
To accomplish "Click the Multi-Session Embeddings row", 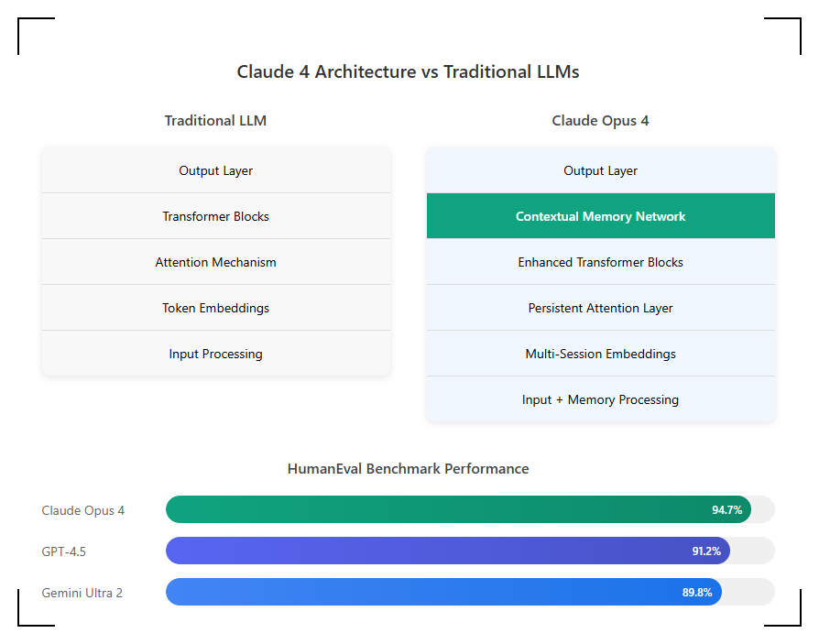I will 601,354.
